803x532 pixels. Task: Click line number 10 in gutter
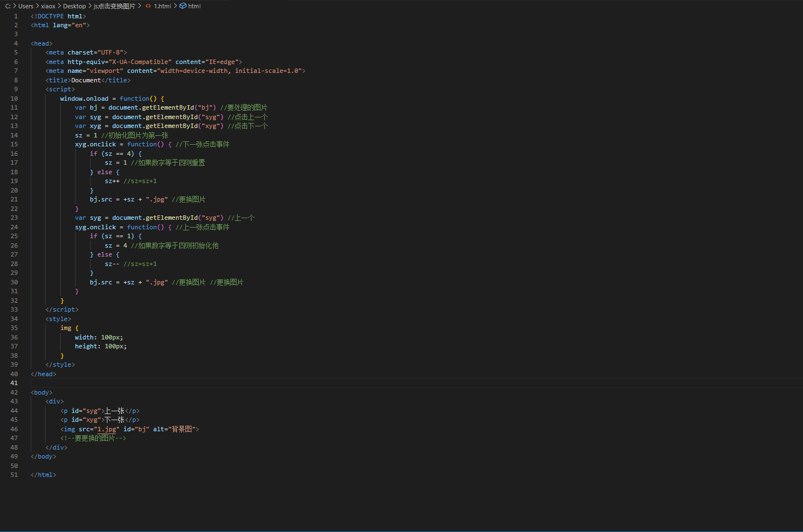[14, 98]
